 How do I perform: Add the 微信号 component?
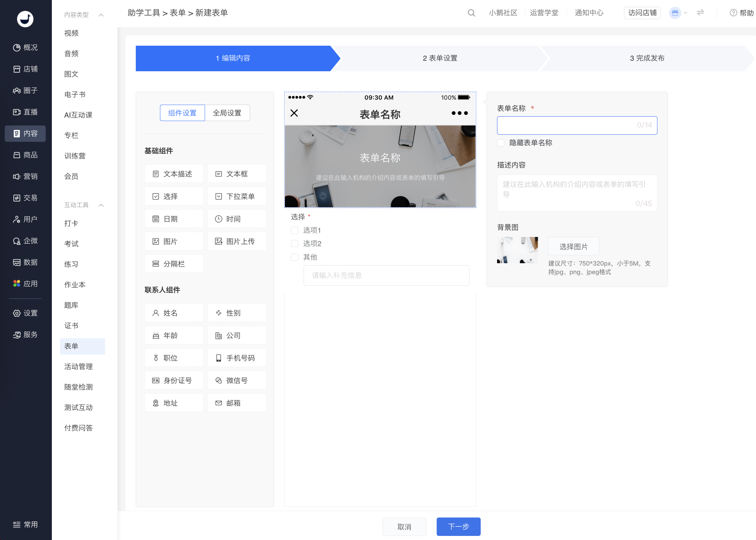[x=237, y=380]
